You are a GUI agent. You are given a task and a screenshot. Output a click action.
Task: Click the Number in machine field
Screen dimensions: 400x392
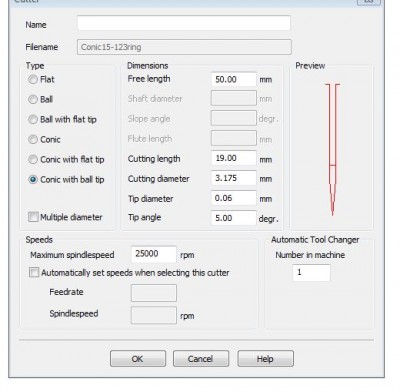(x=311, y=273)
